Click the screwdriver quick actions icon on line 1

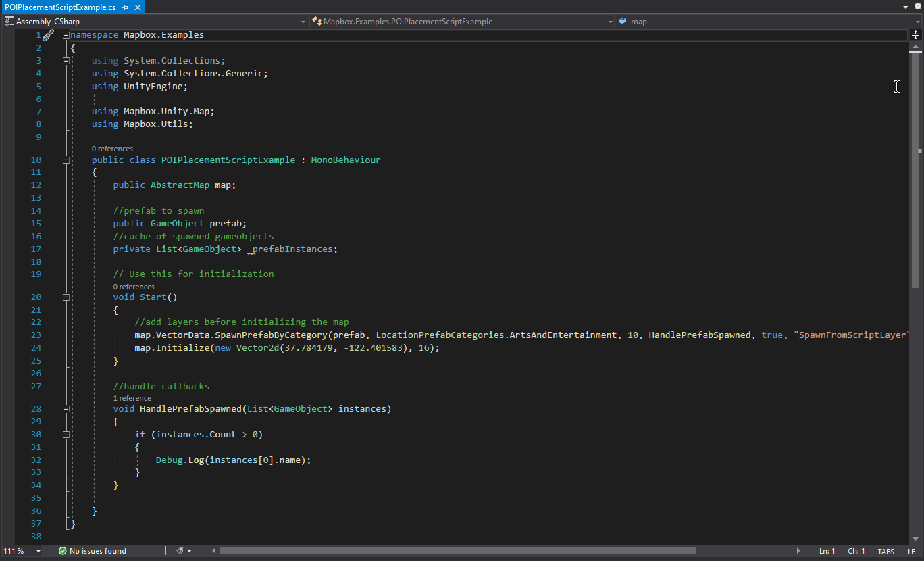point(49,35)
